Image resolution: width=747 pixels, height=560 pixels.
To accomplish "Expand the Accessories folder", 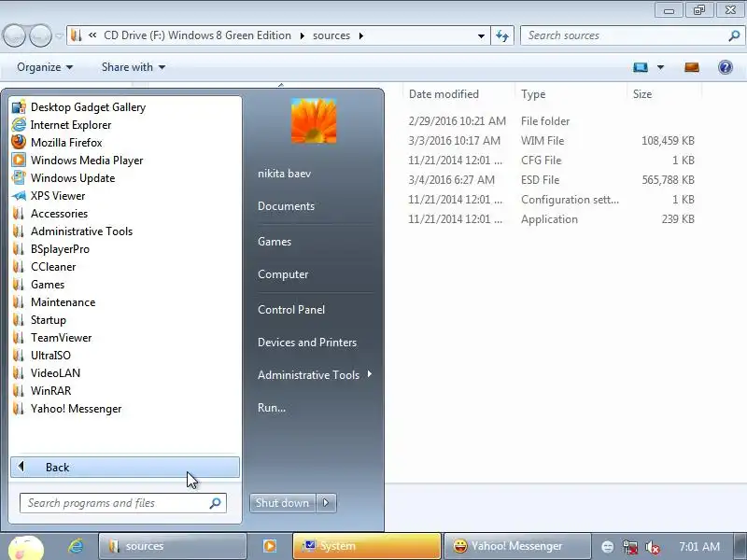I will point(59,214).
